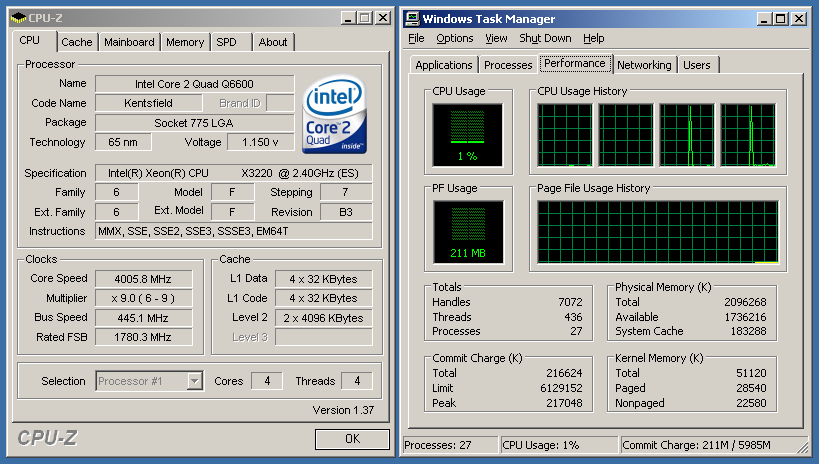Click the third CPU core usage history graph
Image resolution: width=819 pixels, height=464 pixels.
point(687,135)
